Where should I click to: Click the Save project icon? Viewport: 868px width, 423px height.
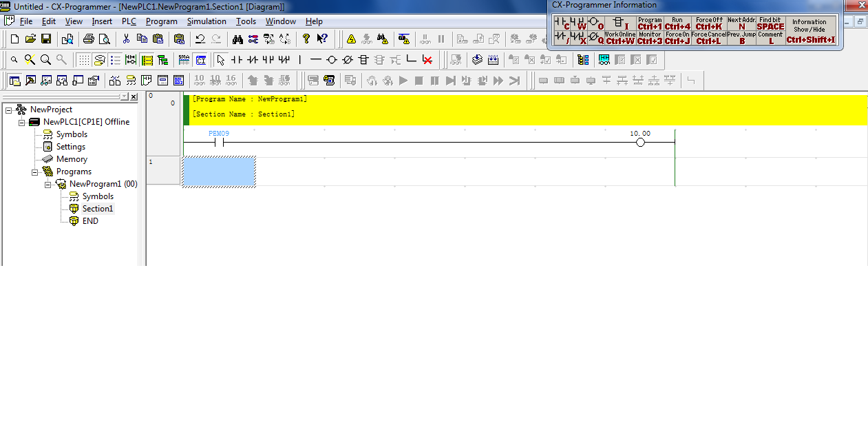pos(46,39)
